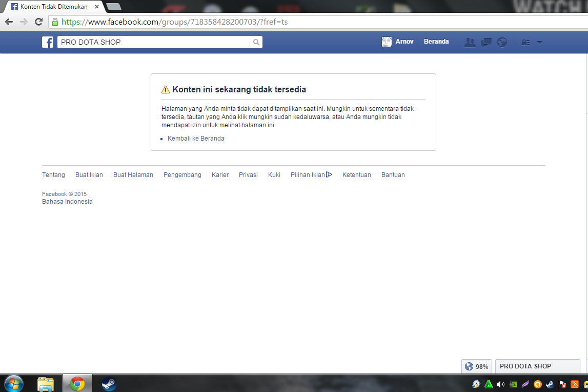The width and height of the screenshot is (588, 392).
Task: Change language via Bahasa Indonesia link
Action: (67, 202)
